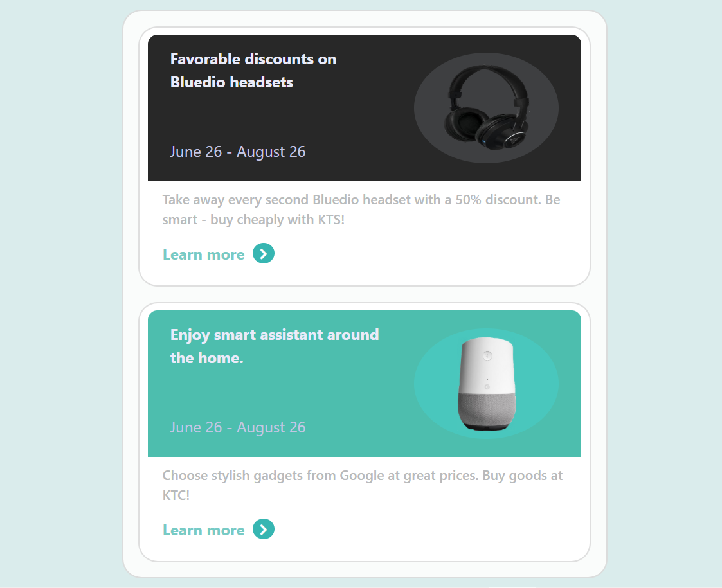Select the 'Enjoy smart assistant around the home' heading
Image resolution: width=722 pixels, height=588 pixels.
pyautogui.click(x=275, y=346)
